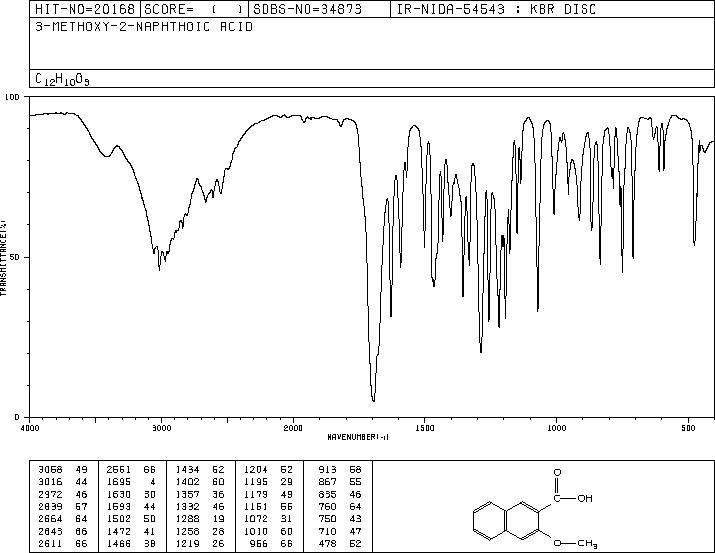The height and width of the screenshot is (553, 715).
Task: Click the broad O-H absorption band near 3000
Action: [159, 255]
